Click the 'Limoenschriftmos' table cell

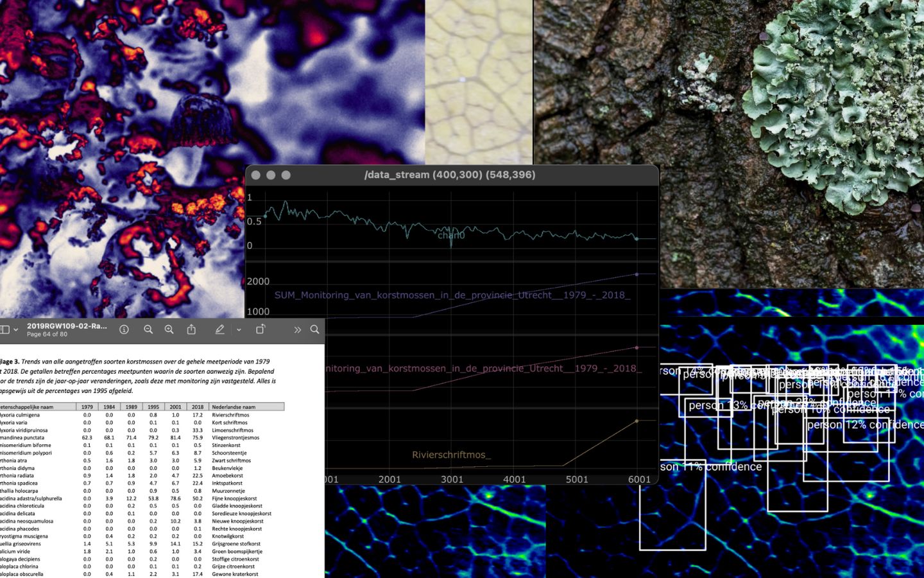coord(232,430)
